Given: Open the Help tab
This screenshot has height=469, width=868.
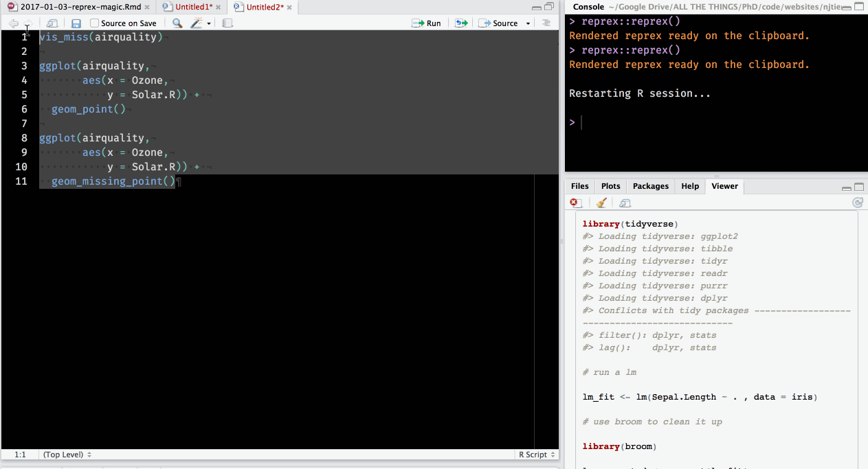Looking at the screenshot, I should [x=690, y=186].
